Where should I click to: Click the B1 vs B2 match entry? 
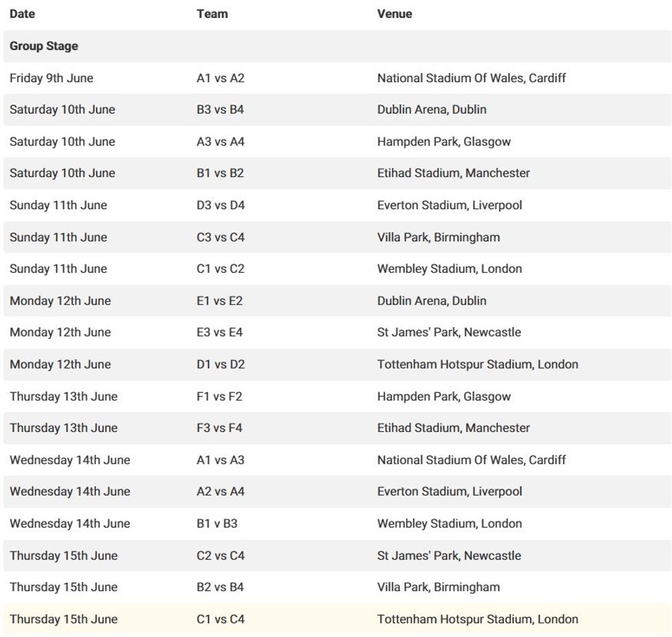tap(220, 173)
